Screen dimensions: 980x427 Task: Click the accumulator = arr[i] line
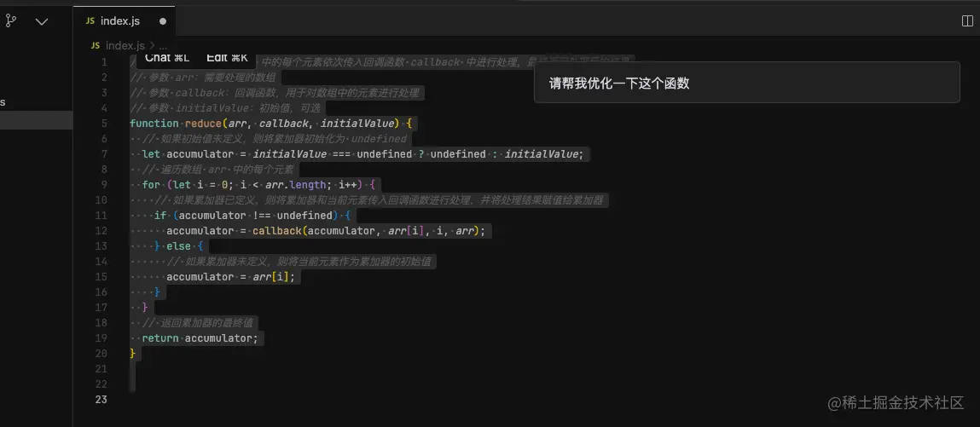[x=230, y=276]
